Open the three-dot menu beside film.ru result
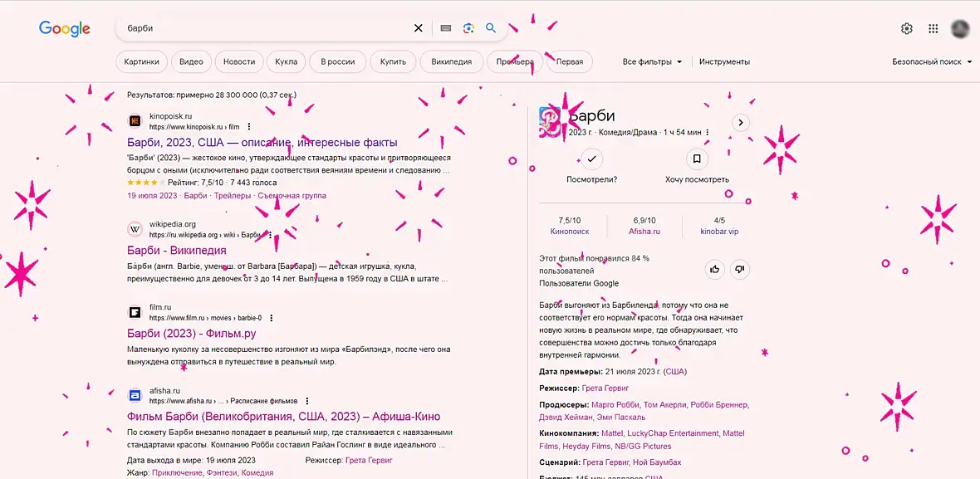The width and height of the screenshot is (980, 479). click(272, 318)
